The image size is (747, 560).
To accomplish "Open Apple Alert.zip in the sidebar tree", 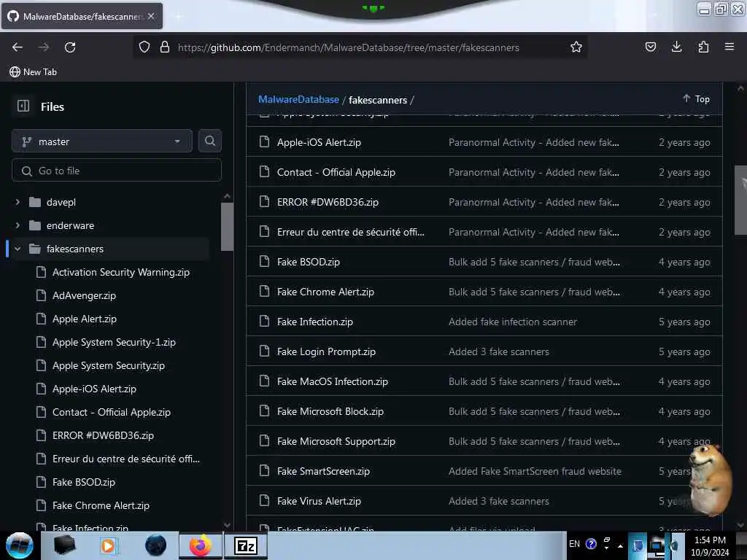I will [x=85, y=319].
